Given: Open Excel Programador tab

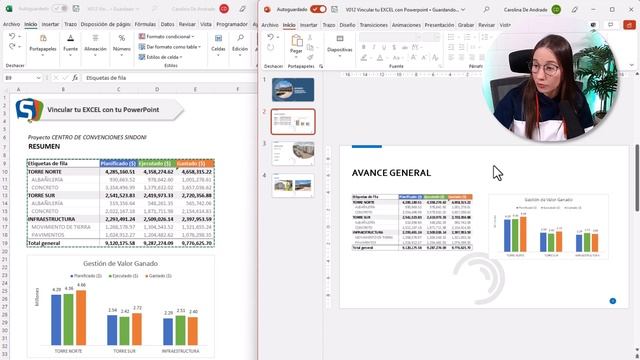Looking at the screenshot, I should [232, 24].
